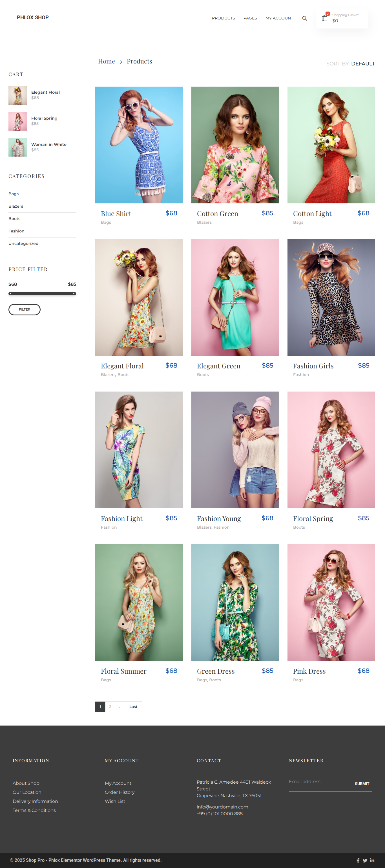Select the Blazers category link
This screenshot has width=385, height=868.
pos(16,206)
